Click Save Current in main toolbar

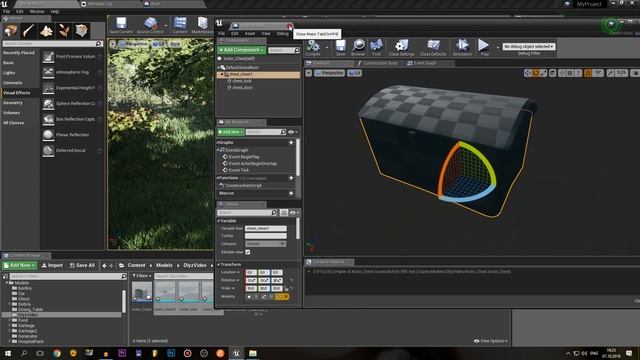(121, 25)
